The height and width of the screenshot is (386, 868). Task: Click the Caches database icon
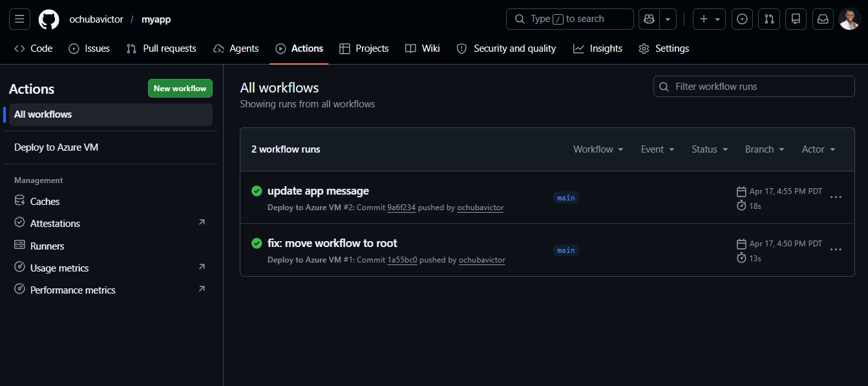19,201
